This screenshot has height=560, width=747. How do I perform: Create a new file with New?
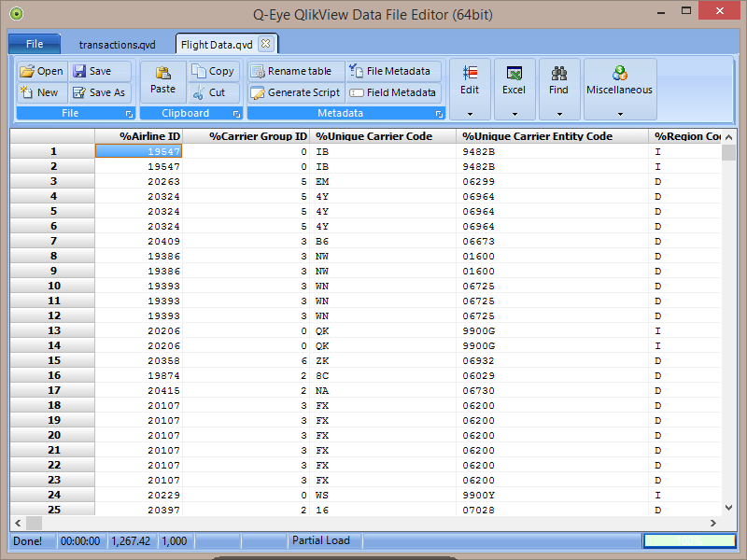[x=38, y=92]
